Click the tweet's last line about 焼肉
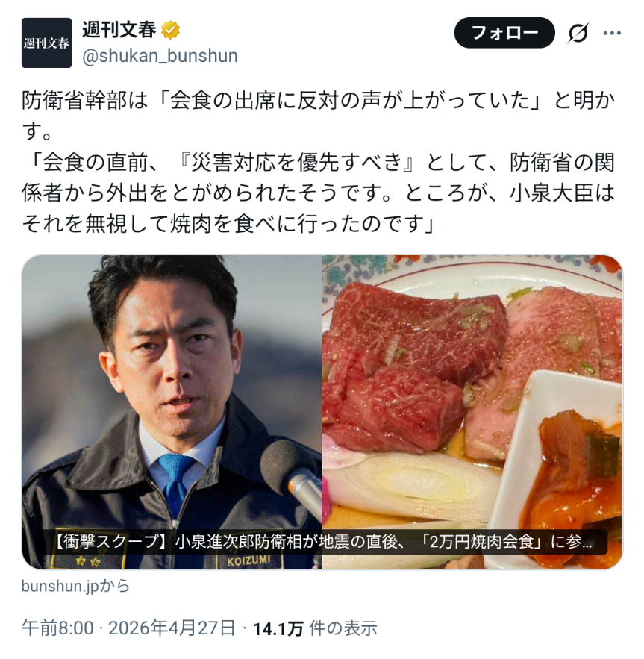Viewport: 644px width, 659px height. coord(228,224)
